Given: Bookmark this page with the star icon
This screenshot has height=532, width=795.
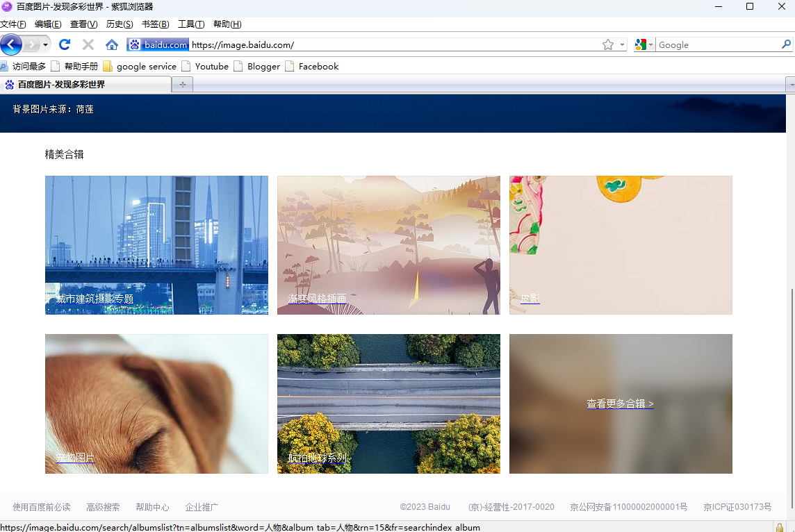Looking at the screenshot, I should tap(608, 44).
